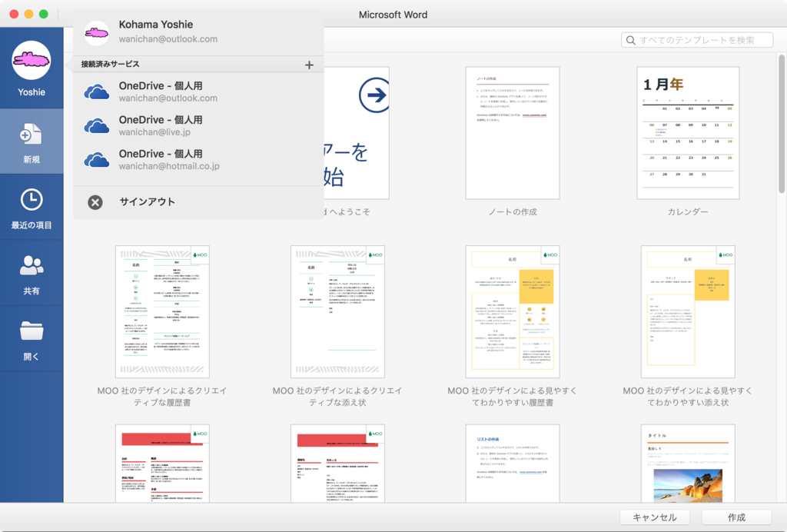Click the MOO 社 クリエイティブな履歴書 caption
The image size is (787, 532).
(162, 397)
